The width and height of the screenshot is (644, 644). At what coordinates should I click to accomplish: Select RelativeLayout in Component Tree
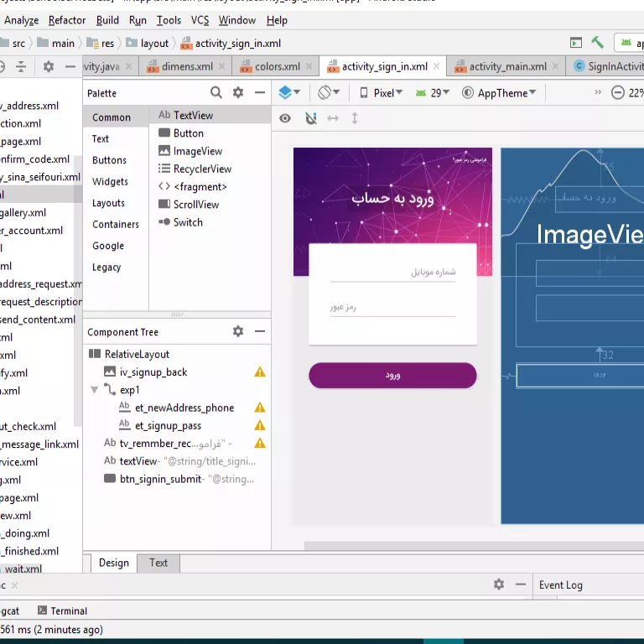137,354
